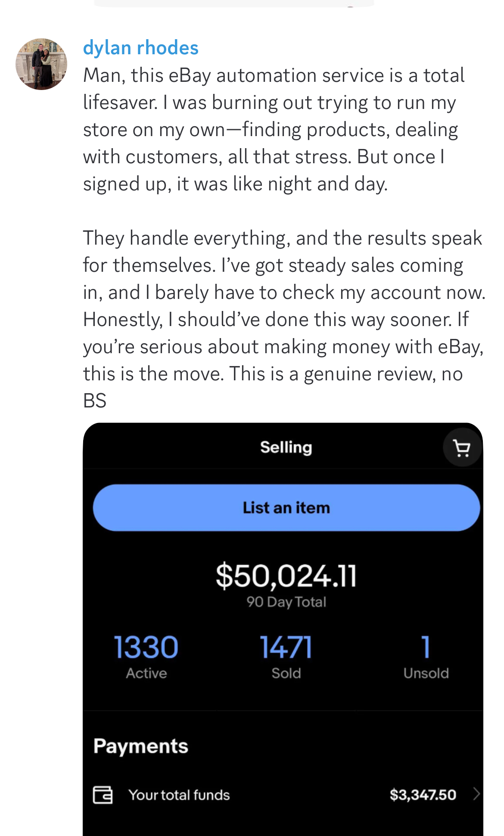Click the paragraph starting "Man, this eBay"
The height and width of the screenshot is (836, 504).
point(274,129)
